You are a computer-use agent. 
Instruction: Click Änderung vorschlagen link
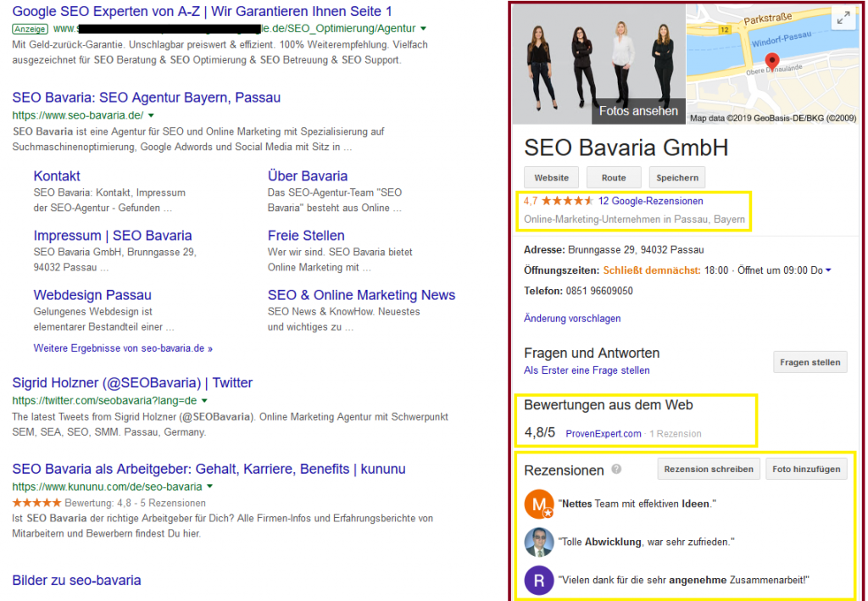pos(572,318)
